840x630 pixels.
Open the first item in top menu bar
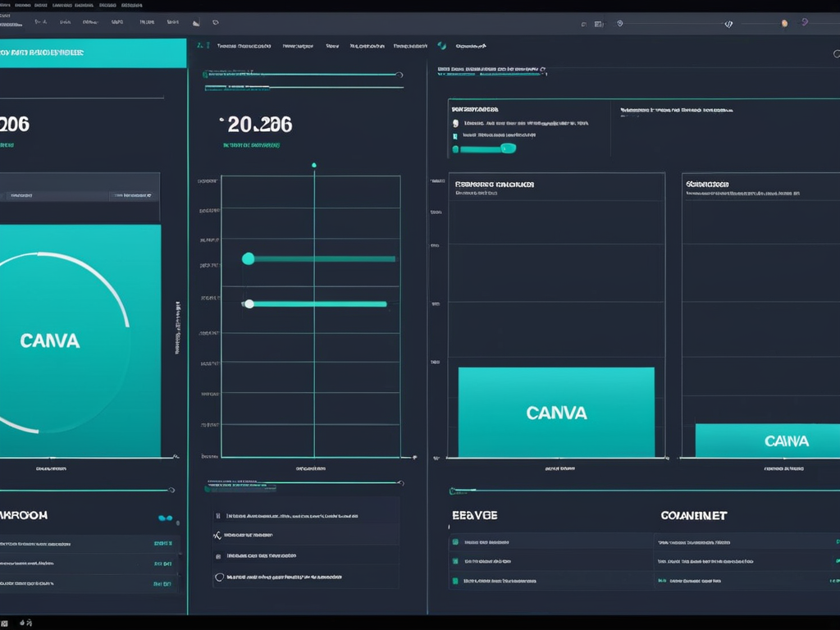5,5
